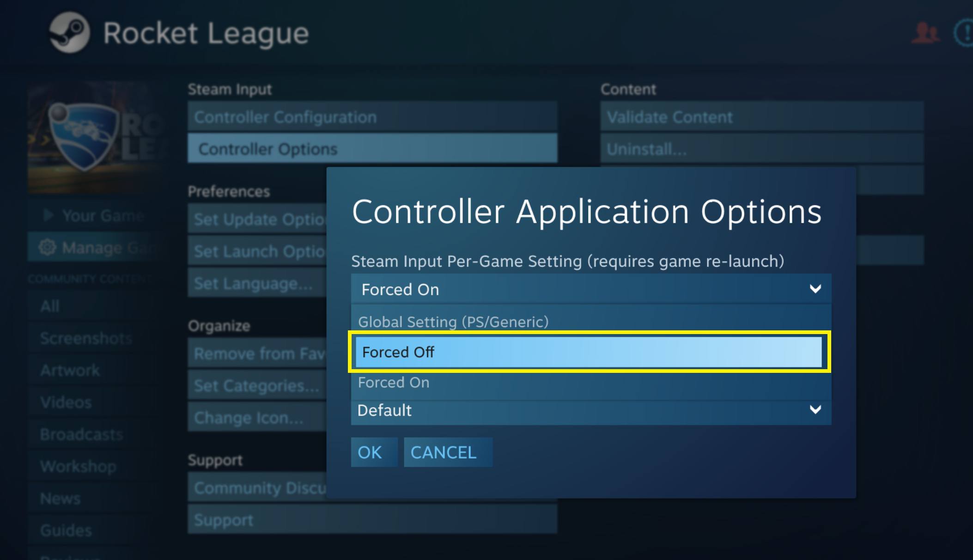973x560 pixels.
Task: Open Controller Configuration option
Action: tap(371, 117)
